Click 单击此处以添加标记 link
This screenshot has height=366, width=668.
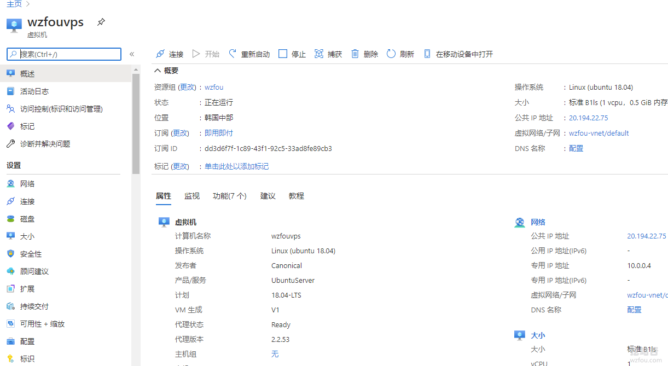click(x=236, y=166)
